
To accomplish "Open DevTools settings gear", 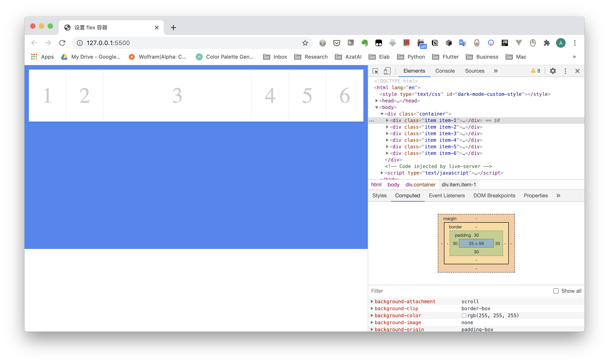I will click(553, 71).
